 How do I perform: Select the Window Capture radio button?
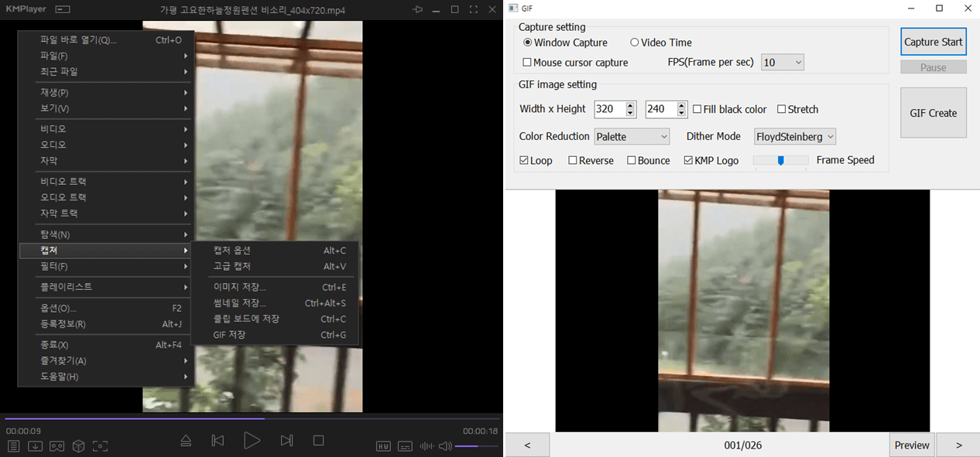pos(565,43)
